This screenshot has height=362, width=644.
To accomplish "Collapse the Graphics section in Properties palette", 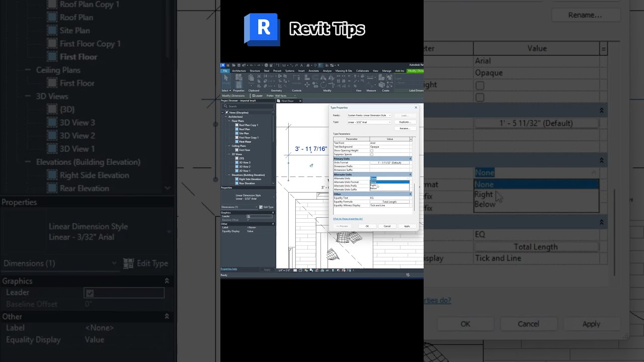I will (273, 213).
